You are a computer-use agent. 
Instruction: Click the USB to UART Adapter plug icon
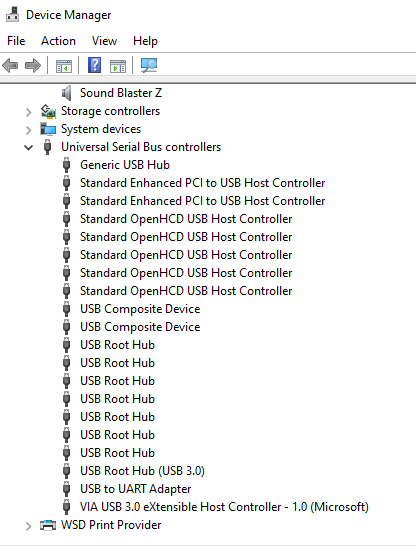coord(66,489)
